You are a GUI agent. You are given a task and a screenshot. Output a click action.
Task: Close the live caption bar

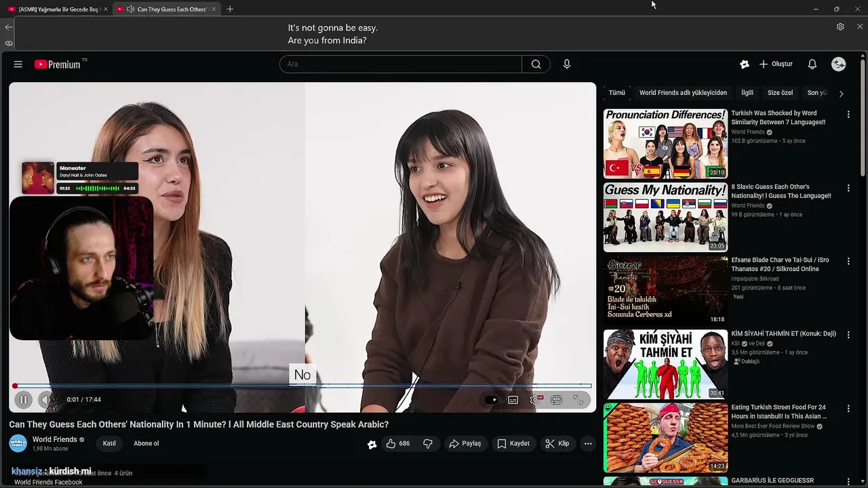coord(860,27)
